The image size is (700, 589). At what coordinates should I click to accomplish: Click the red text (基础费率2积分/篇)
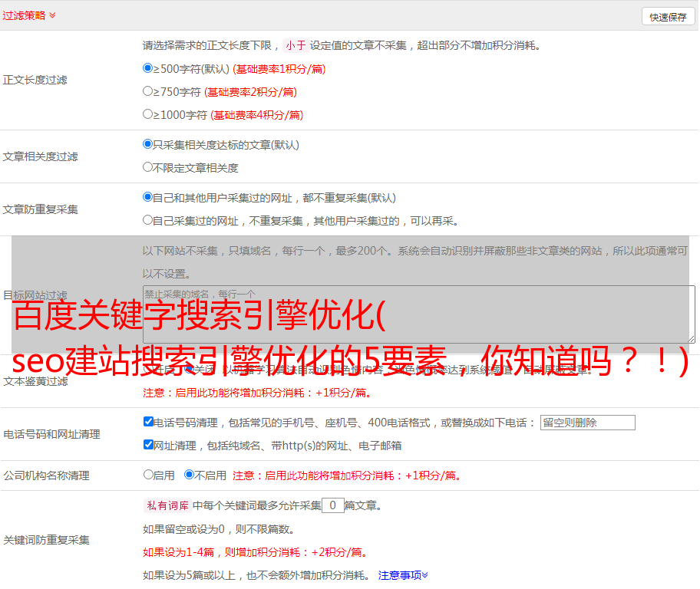coord(250,92)
